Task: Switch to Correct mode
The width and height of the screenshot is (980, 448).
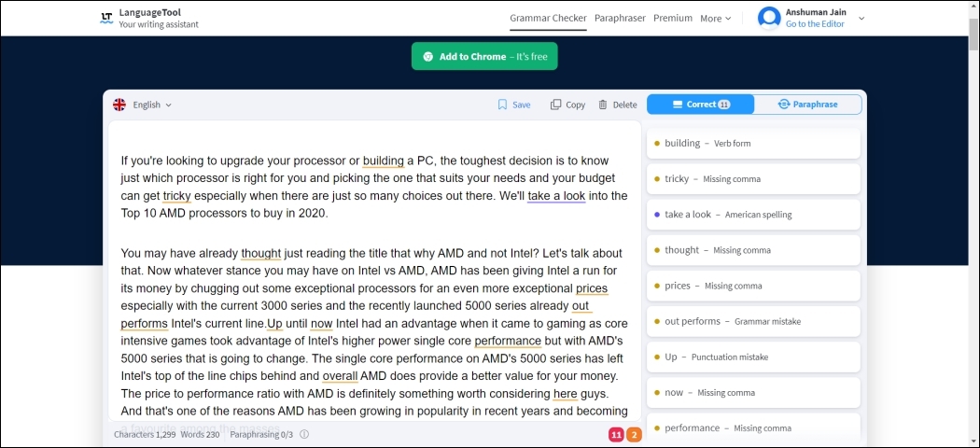Action: [700, 105]
